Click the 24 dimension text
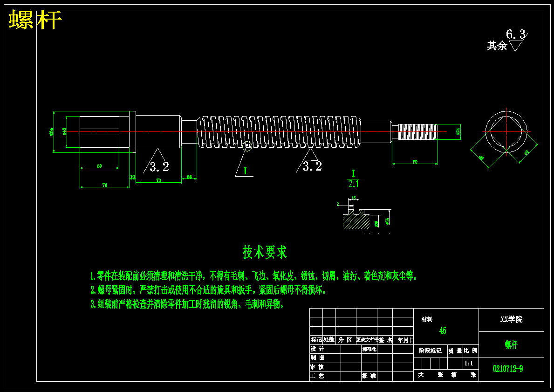Image resolution: width=554 pixels, height=392 pixels. point(189,176)
